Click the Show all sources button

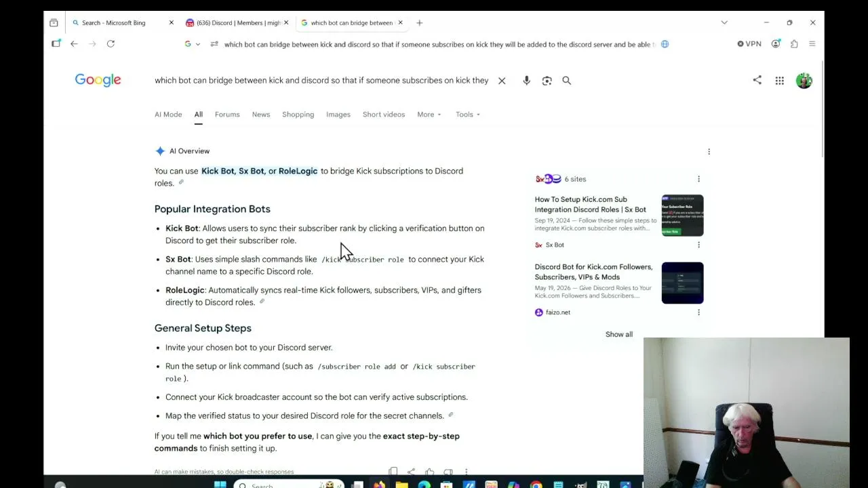[619, 334]
